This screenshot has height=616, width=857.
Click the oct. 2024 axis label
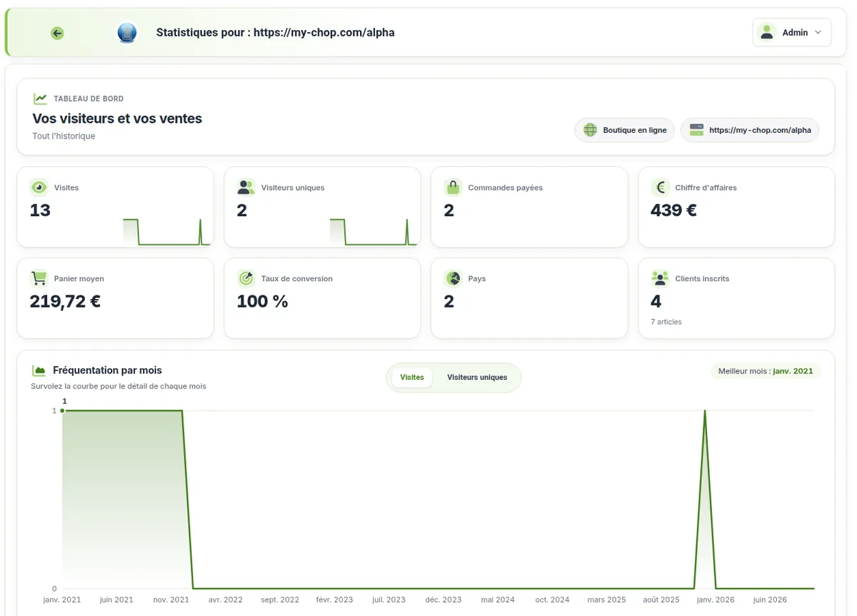552,600
